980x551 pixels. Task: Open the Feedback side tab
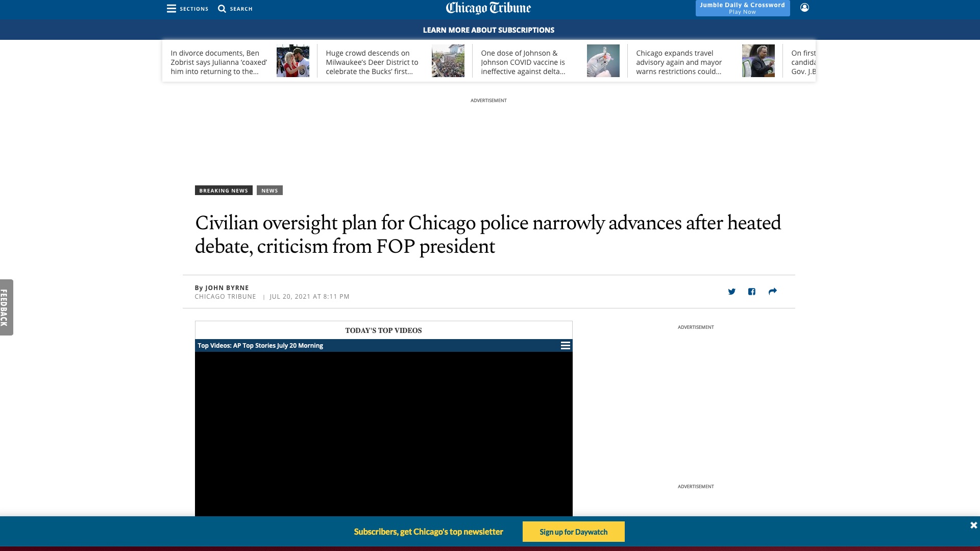[6, 307]
